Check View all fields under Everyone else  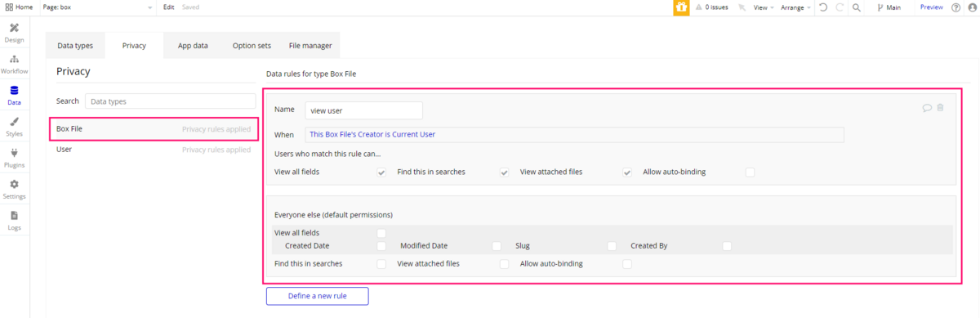(381, 233)
